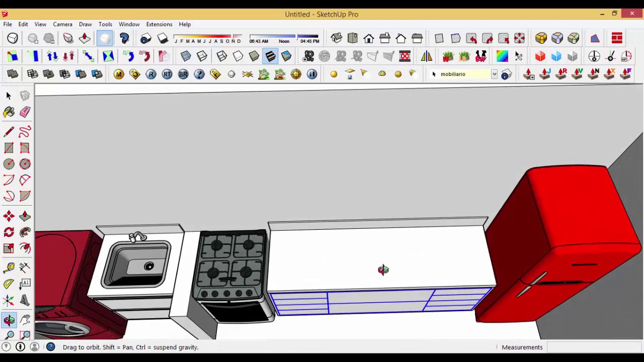Open the Help menu

pos(185,24)
